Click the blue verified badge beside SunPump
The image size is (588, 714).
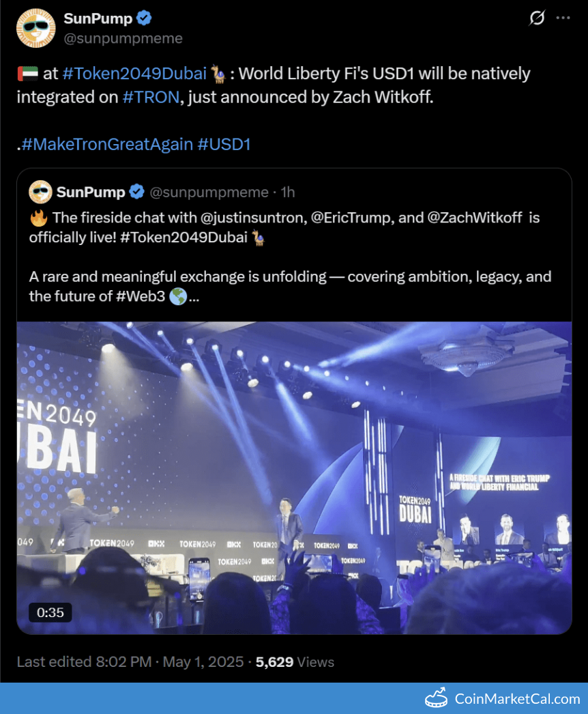[144, 18]
